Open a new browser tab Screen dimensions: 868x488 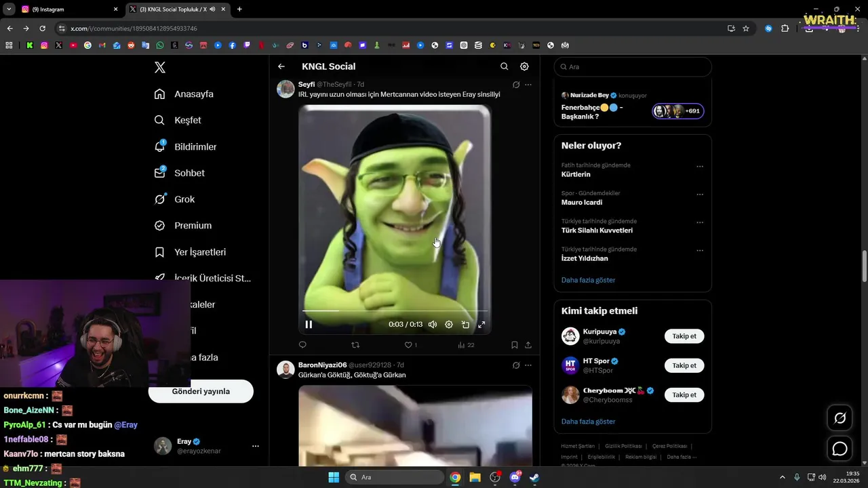pos(239,9)
